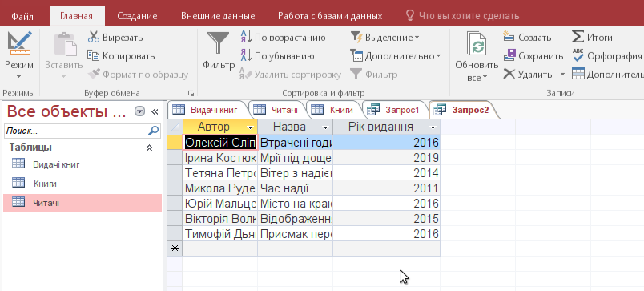Apply the large Фильтр funnel button
Image resolution: width=644 pixels, height=291 pixels.
(219, 51)
